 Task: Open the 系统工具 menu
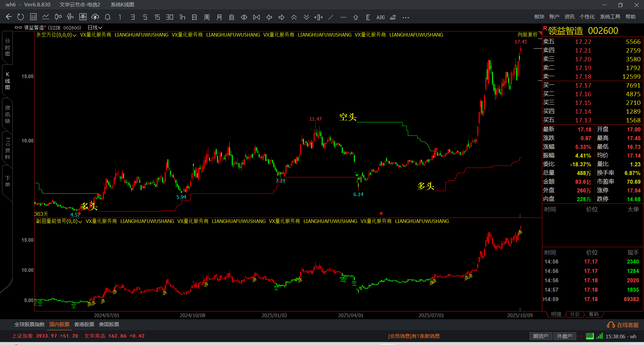pyautogui.click(x=610, y=17)
